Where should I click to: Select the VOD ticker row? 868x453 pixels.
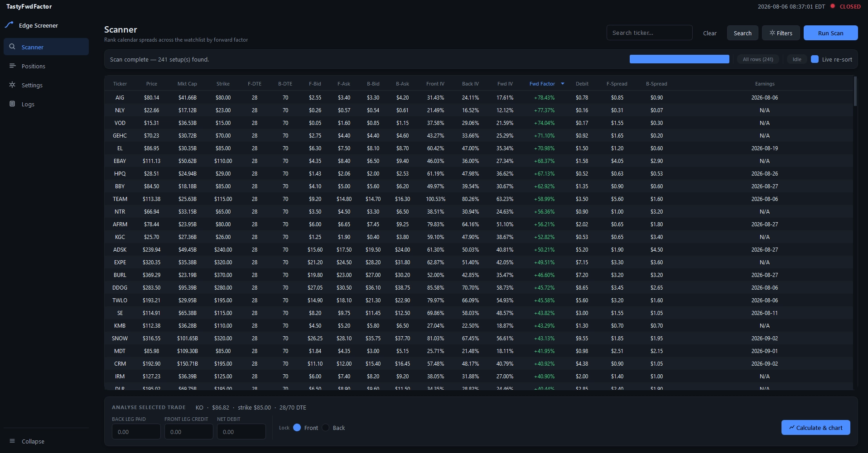[x=479, y=123]
